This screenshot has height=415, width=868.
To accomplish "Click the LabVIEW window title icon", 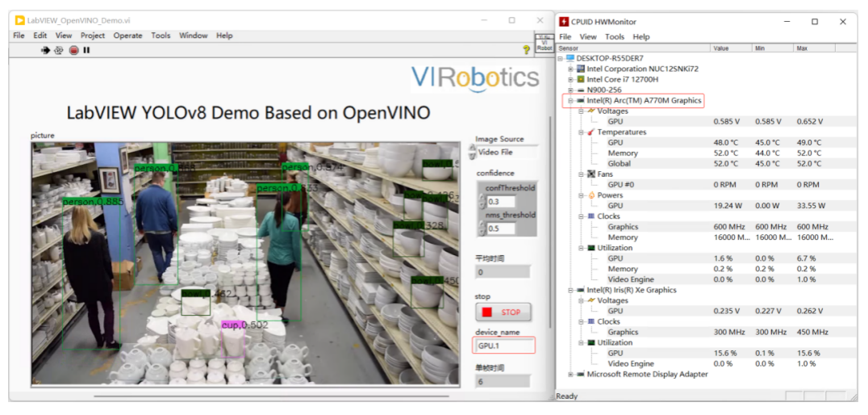I will tap(19, 20).
